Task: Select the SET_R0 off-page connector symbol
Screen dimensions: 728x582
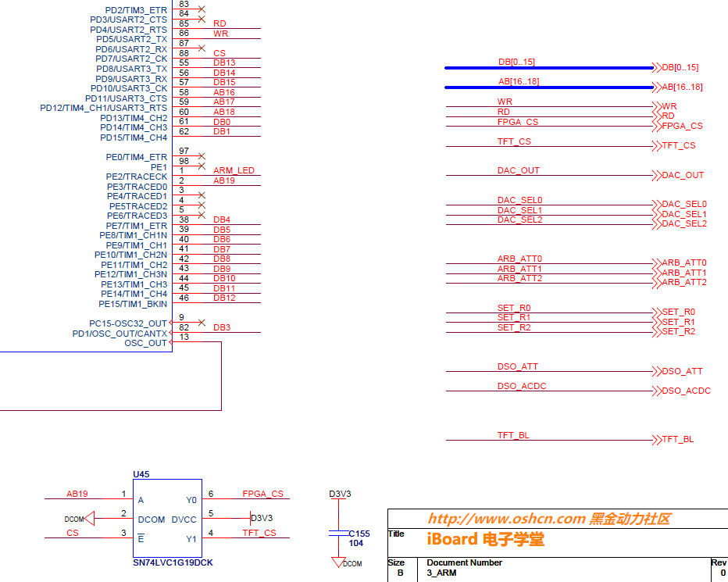Action: click(x=656, y=312)
